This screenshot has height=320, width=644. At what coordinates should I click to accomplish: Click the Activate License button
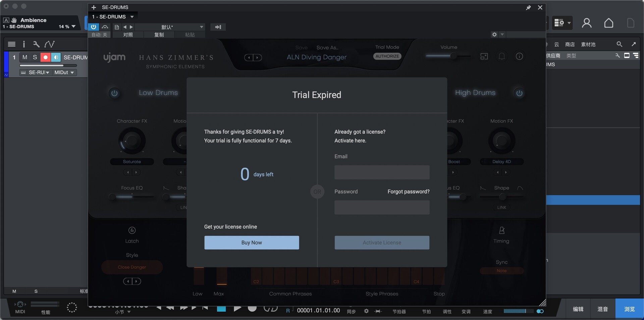tap(382, 243)
